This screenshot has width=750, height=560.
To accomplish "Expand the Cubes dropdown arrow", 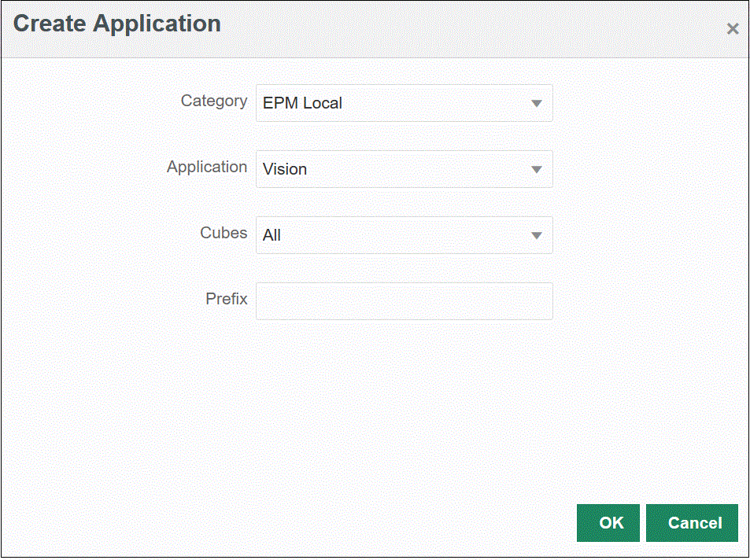I will (536, 235).
